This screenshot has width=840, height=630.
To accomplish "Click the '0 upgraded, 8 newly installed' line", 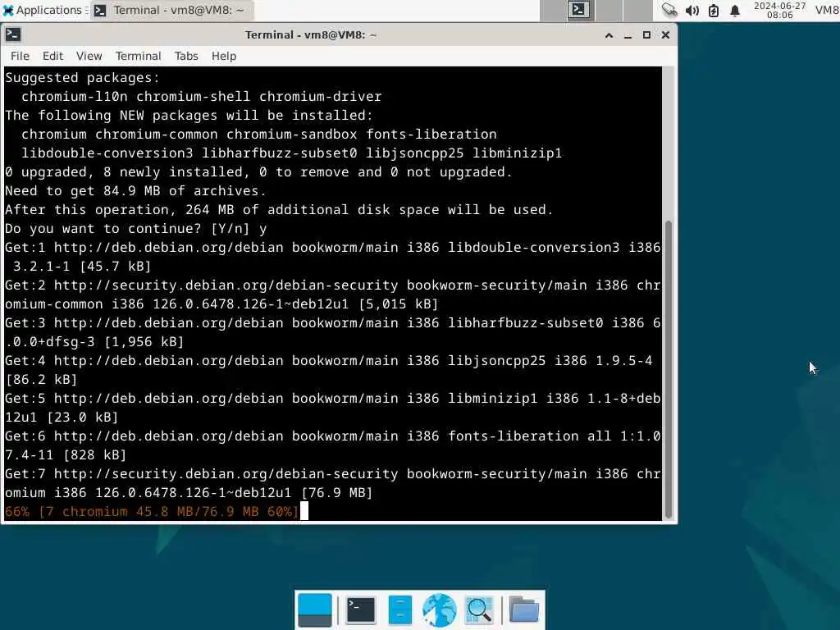I will tap(258, 172).
